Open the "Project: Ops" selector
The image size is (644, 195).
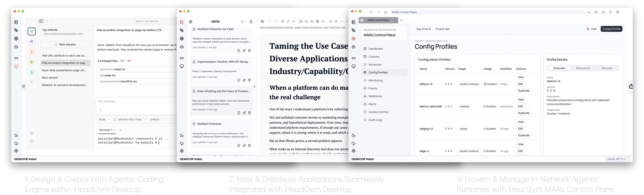pos(442,29)
